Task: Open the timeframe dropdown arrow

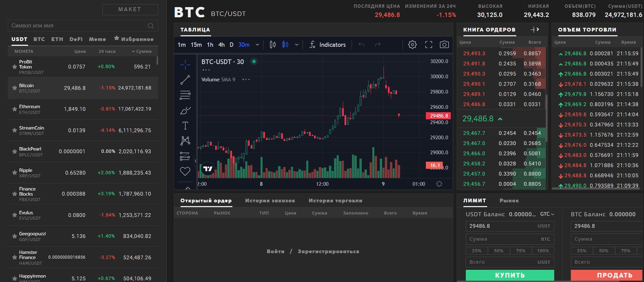Action: 257,45
